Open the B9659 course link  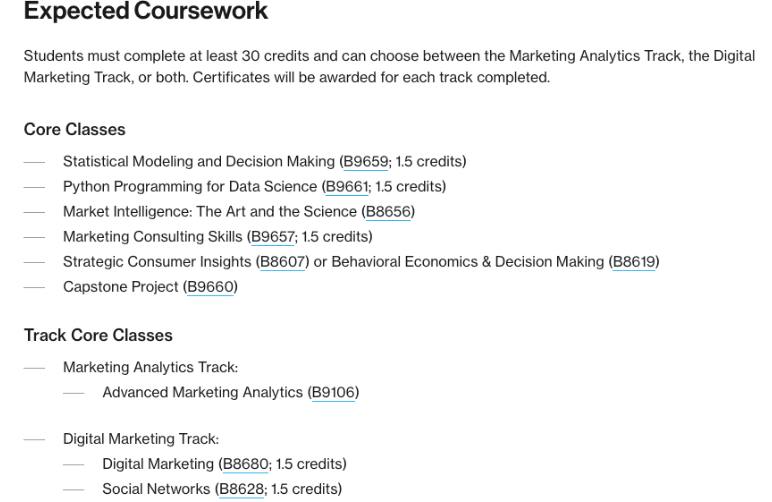click(364, 161)
